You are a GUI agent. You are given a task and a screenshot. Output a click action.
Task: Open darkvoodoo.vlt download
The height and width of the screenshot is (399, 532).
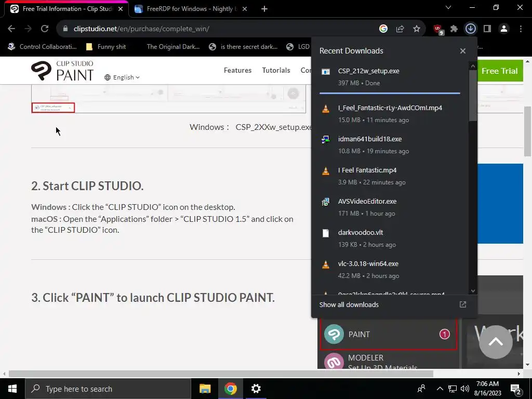click(390, 238)
